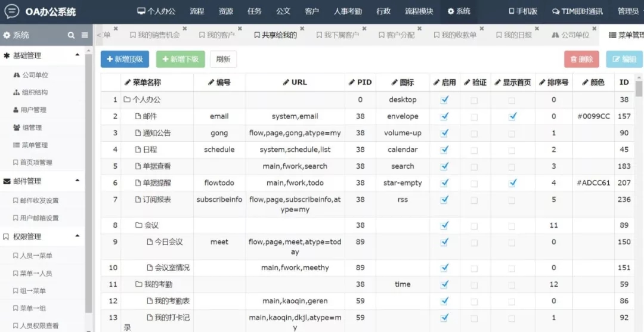Toggle 显示首页 checkbox for 单据提醒 row
The width and height of the screenshot is (644, 332).
click(x=512, y=183)
